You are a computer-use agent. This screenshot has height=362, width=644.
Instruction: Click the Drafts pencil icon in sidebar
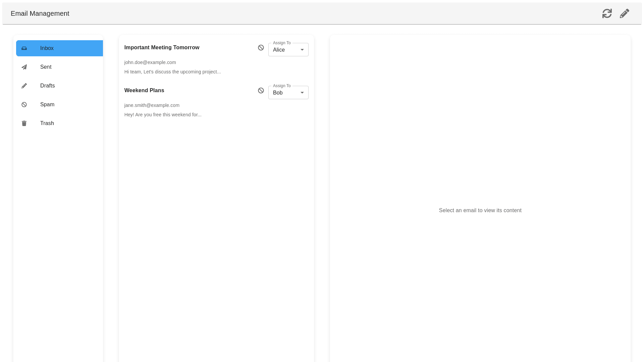[x=24, y=86]
